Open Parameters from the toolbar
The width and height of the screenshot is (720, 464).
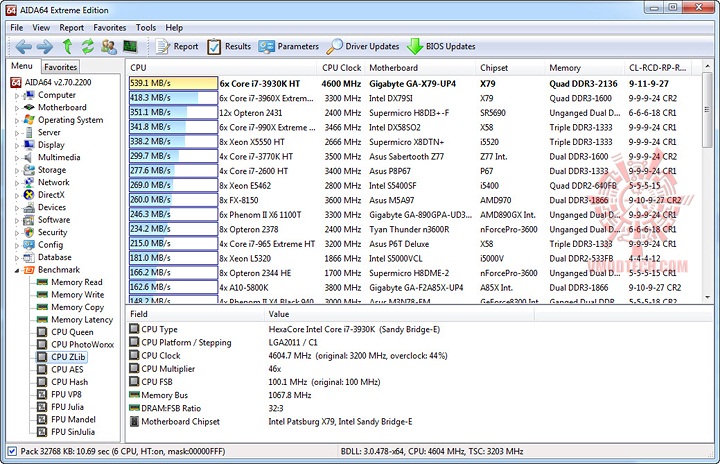tap(288, 46)
